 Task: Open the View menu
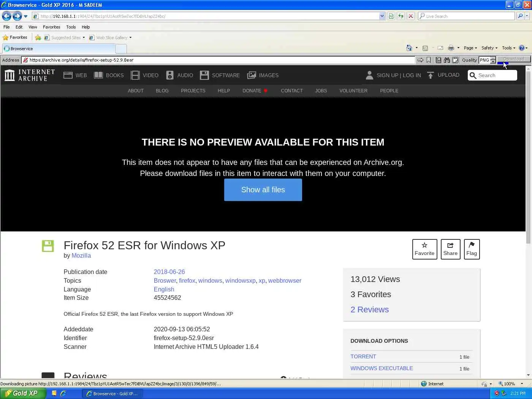tap(33, 27)
